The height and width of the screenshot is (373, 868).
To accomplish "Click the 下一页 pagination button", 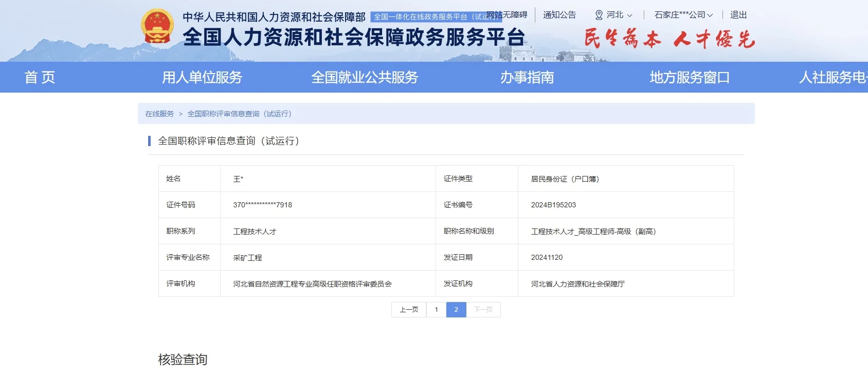I will coord(483,310).
